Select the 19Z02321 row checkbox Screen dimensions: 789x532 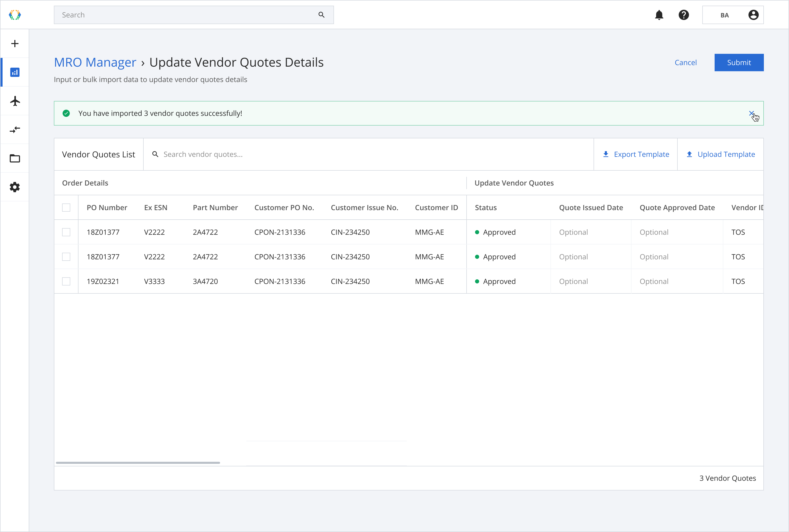pos(66,281)
